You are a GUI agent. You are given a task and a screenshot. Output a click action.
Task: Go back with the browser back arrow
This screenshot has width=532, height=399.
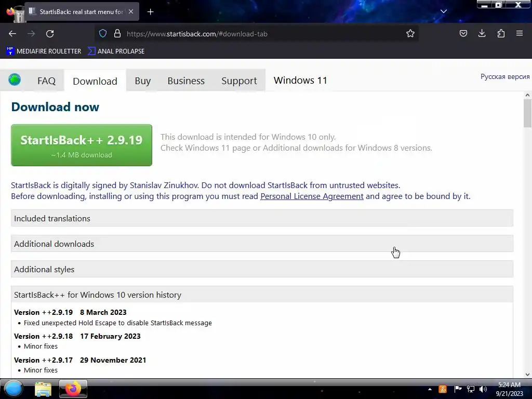12,34
